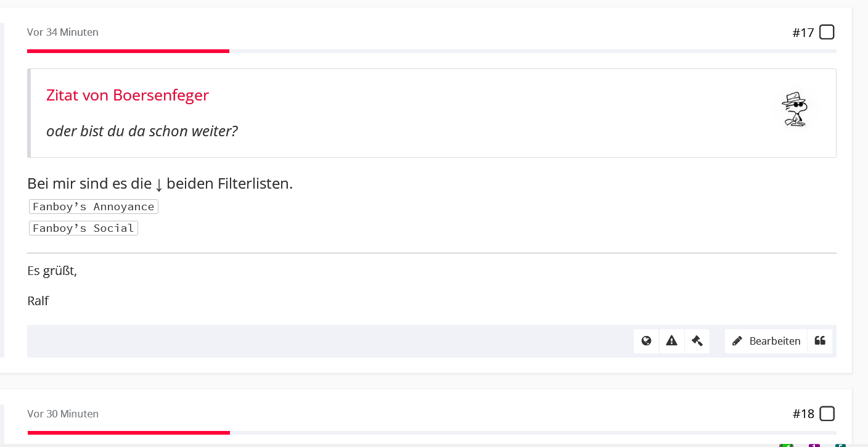Screen dimensions: 868x447
Task: Open the "Zitat von Boersenfeger" quote link
Action: (128, 95)
